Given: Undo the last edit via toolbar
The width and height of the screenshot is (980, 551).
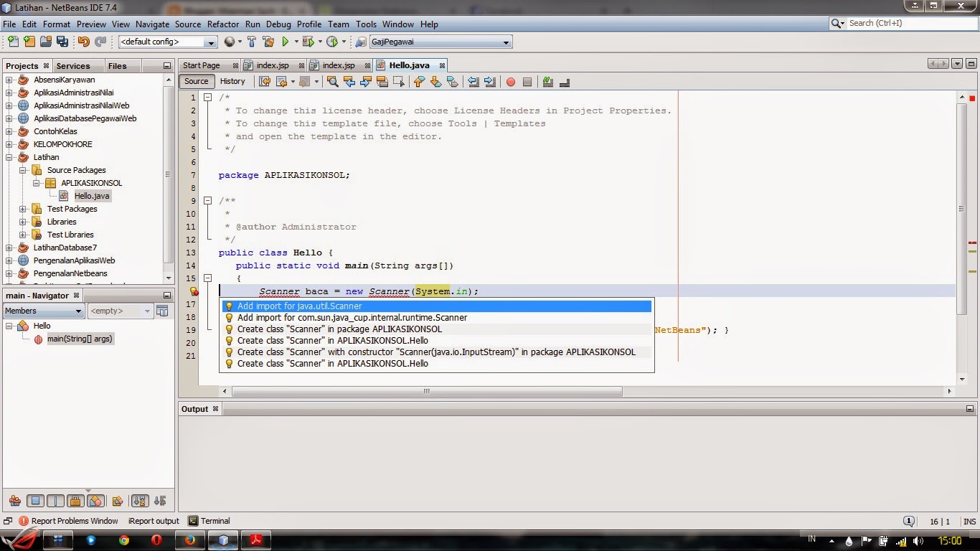Looking at the screenshot, I should 84,42.
